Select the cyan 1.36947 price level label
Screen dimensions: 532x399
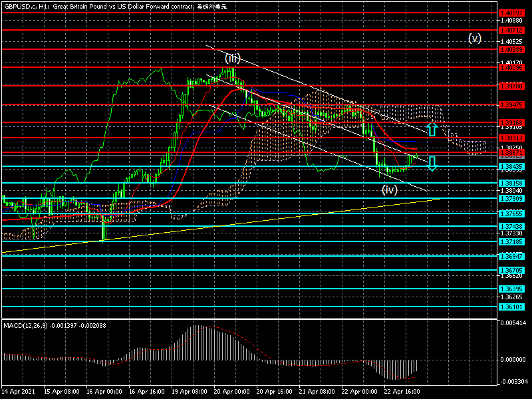tap(511, 256)
